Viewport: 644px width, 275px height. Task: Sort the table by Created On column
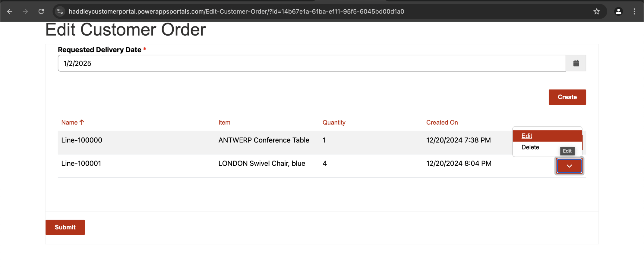(442, 123)
